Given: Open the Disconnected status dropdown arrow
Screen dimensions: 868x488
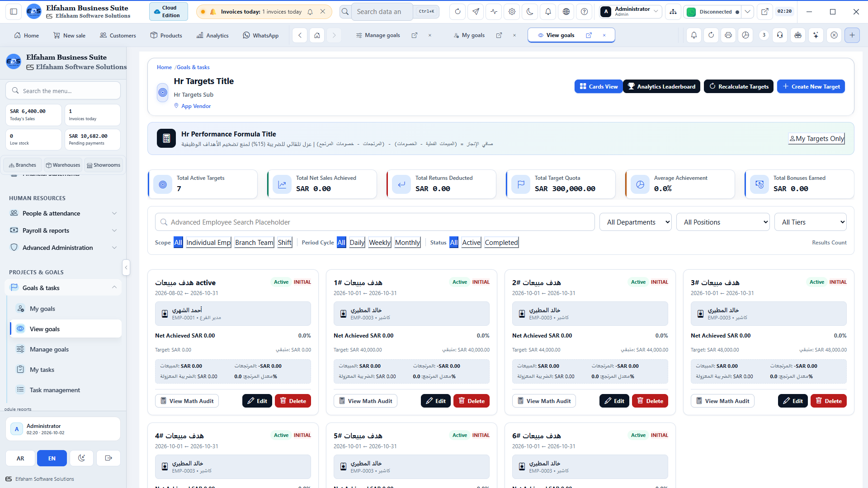Looking at the screenshot, I should [x=748, y=12].
